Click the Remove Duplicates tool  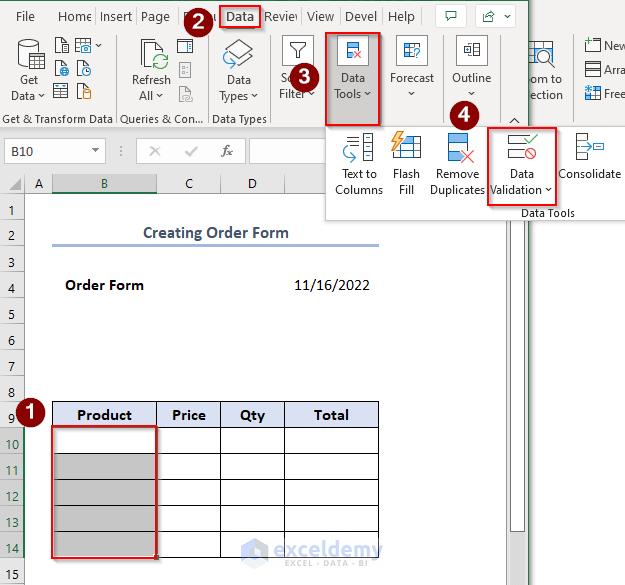click(x=457, y=165)
